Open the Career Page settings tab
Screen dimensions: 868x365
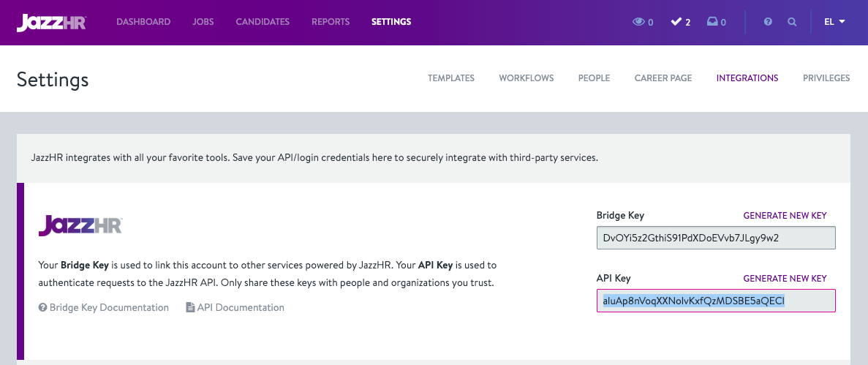(x=663, y=78)
